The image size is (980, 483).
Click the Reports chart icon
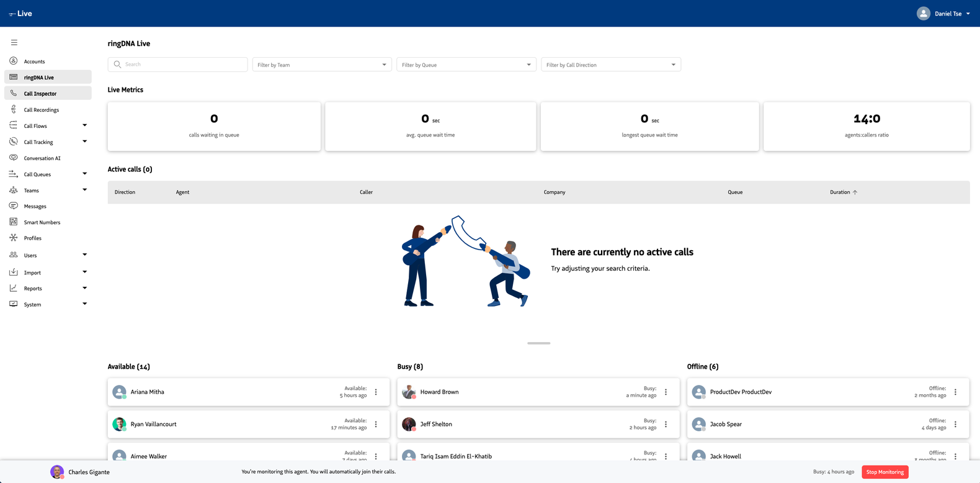tap(14, 288)
